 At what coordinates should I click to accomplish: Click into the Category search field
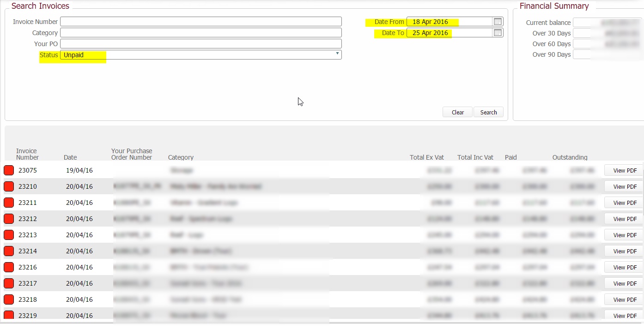(201, 33)
